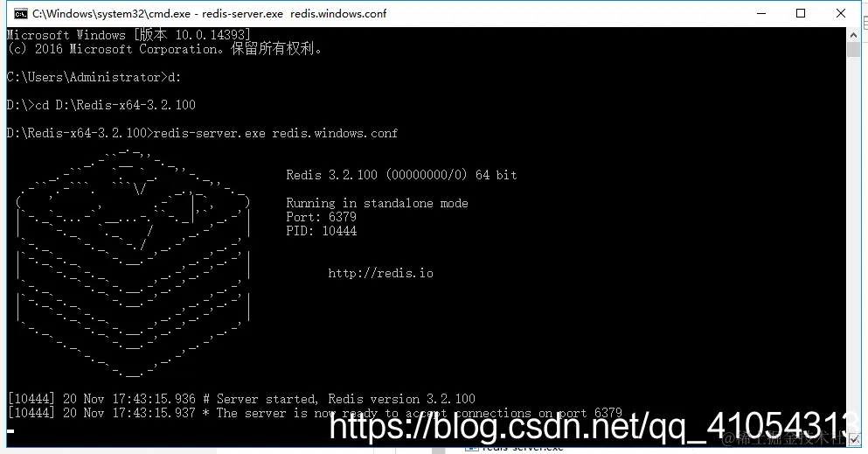868x454 pixels.
Task: Click the 'PID: 10444' line
Action: pyautogui.click(x=321, y=231)
